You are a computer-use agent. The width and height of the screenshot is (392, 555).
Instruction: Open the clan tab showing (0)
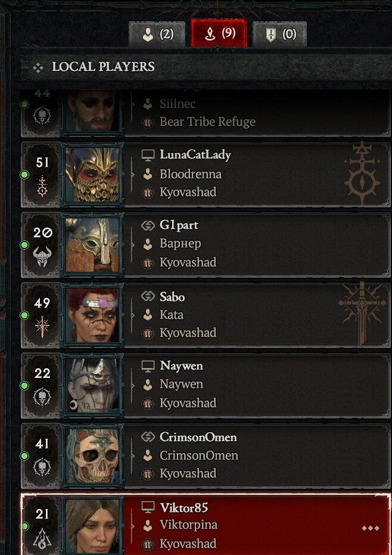[279, 34]
